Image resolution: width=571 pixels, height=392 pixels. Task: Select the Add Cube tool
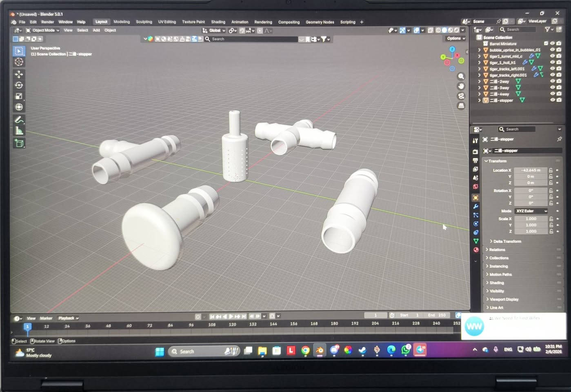(x=19, y=143)
